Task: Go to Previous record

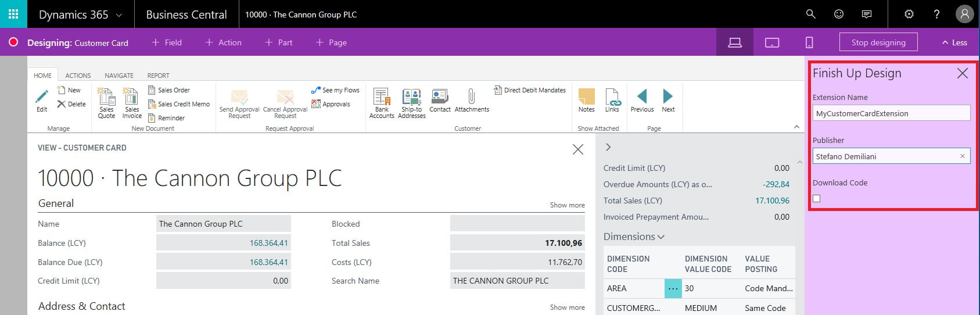Action: [x=642, y=101]
